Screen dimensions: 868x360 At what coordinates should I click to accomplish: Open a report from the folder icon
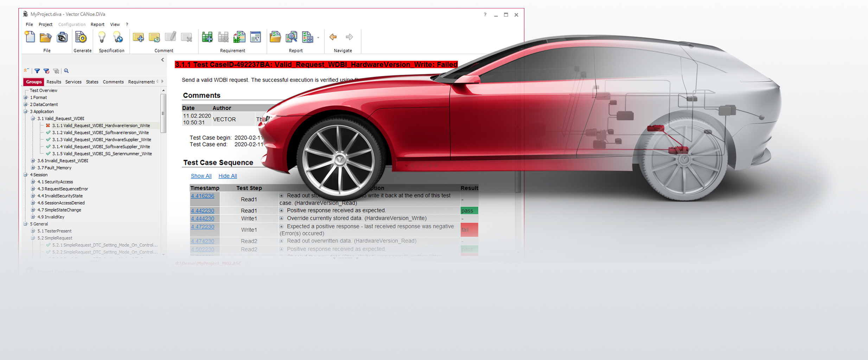click(275, 37)
